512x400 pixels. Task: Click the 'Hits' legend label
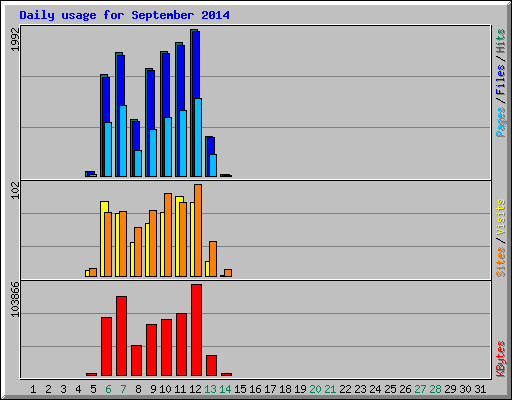[501, 41]
